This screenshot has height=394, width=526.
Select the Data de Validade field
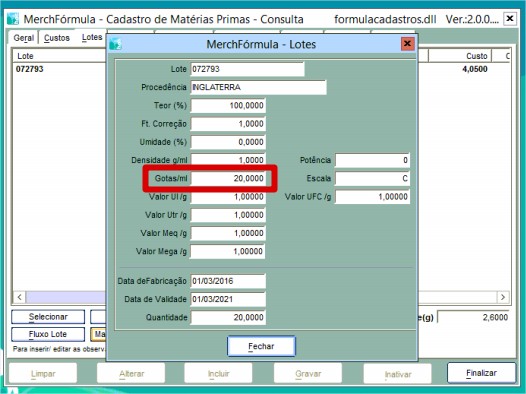coord(228,299)
